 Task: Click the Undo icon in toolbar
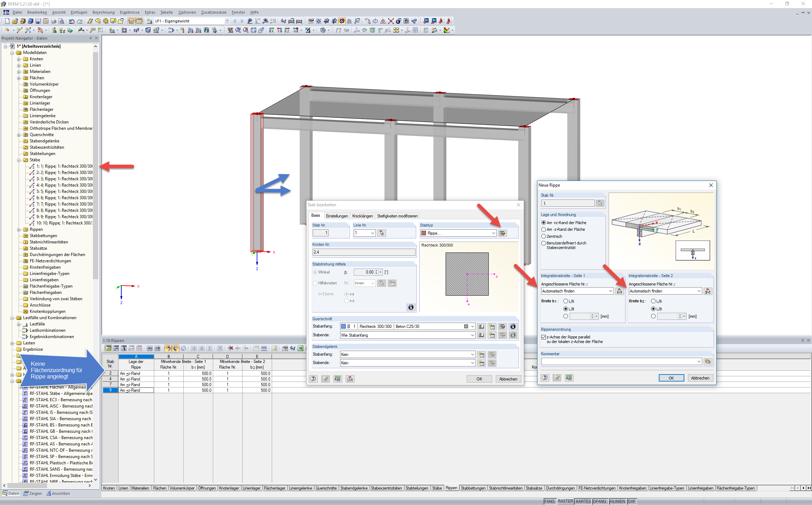click(72, 21)
